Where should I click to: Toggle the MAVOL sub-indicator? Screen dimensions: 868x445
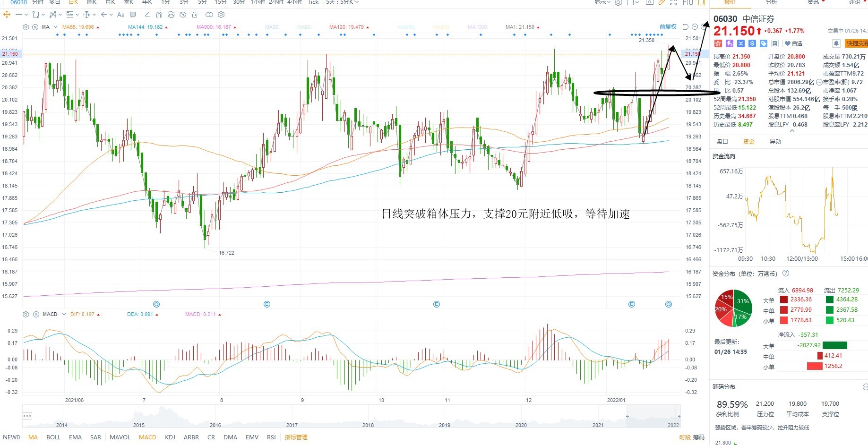click(120, 437)
